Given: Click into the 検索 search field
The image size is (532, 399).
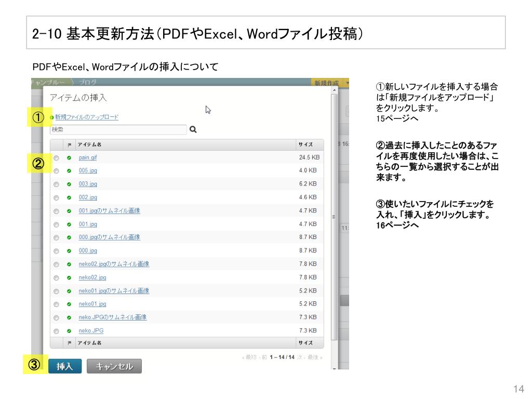Looking at the screenshot, I should (x=118, y=129).
